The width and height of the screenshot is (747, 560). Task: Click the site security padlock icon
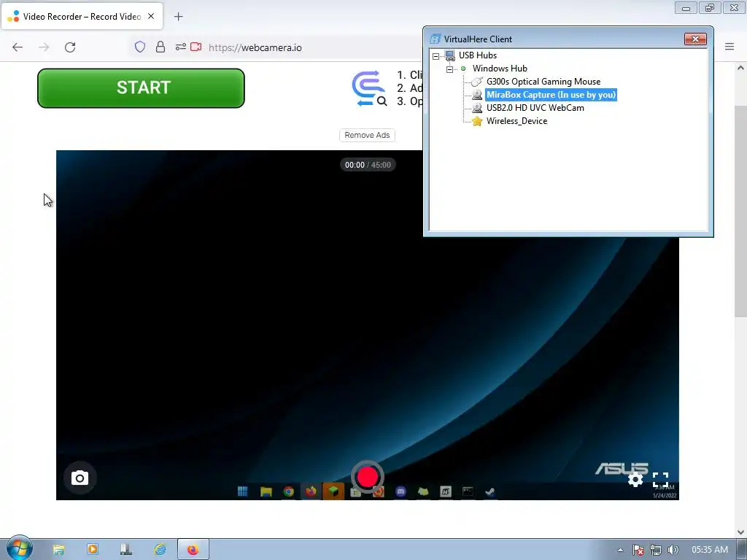point(160,47)
